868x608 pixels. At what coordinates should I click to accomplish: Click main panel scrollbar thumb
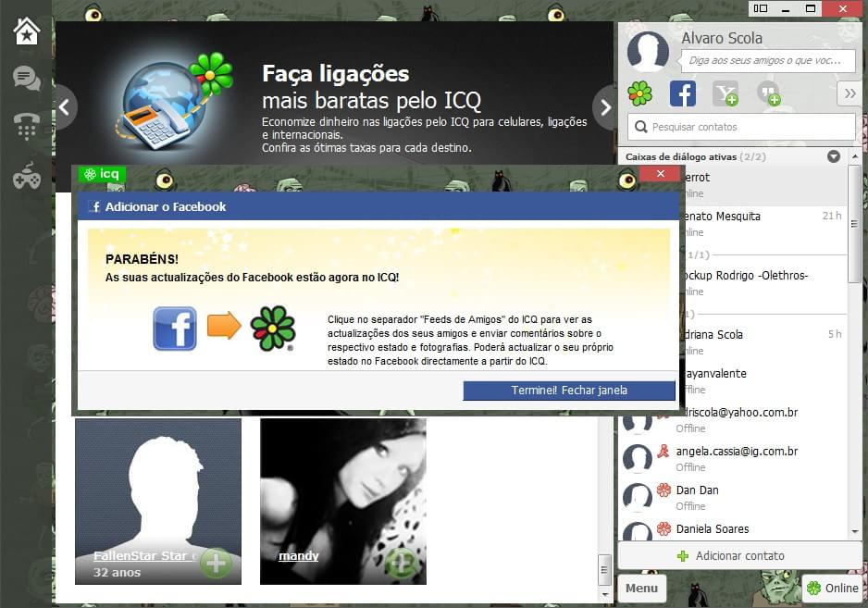click(604, 569)
